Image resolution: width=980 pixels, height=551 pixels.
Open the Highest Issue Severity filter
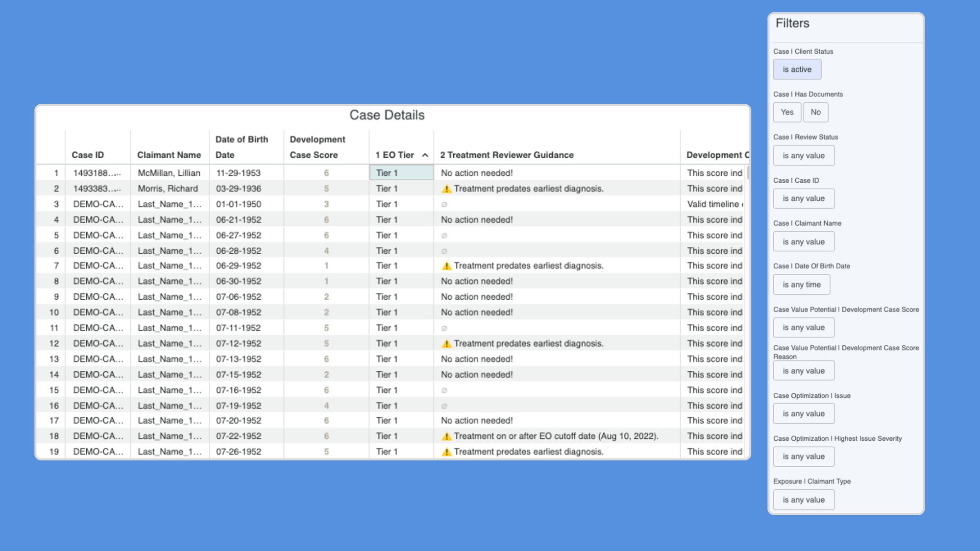[x=804, y=456]
